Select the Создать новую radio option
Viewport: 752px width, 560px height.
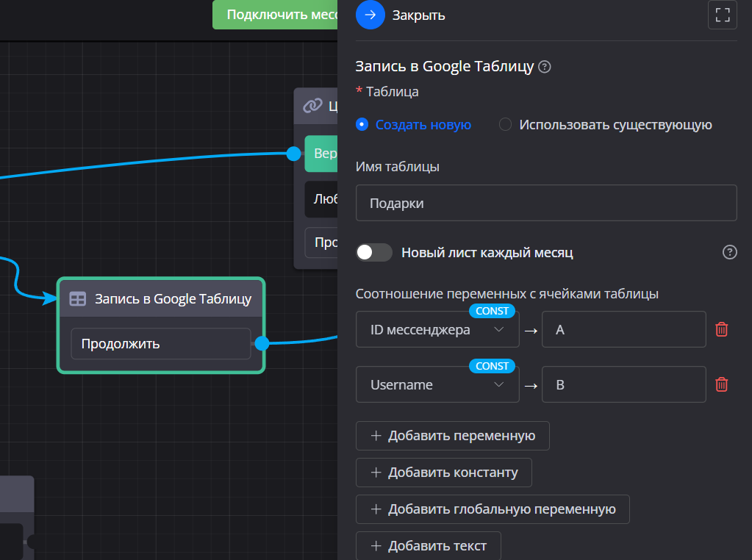(x=362, y=125)
